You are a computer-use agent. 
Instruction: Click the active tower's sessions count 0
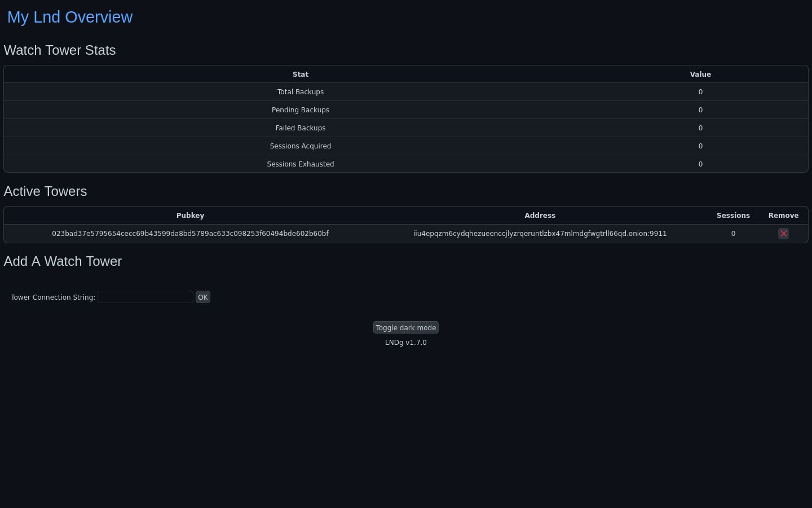(733, 234)
